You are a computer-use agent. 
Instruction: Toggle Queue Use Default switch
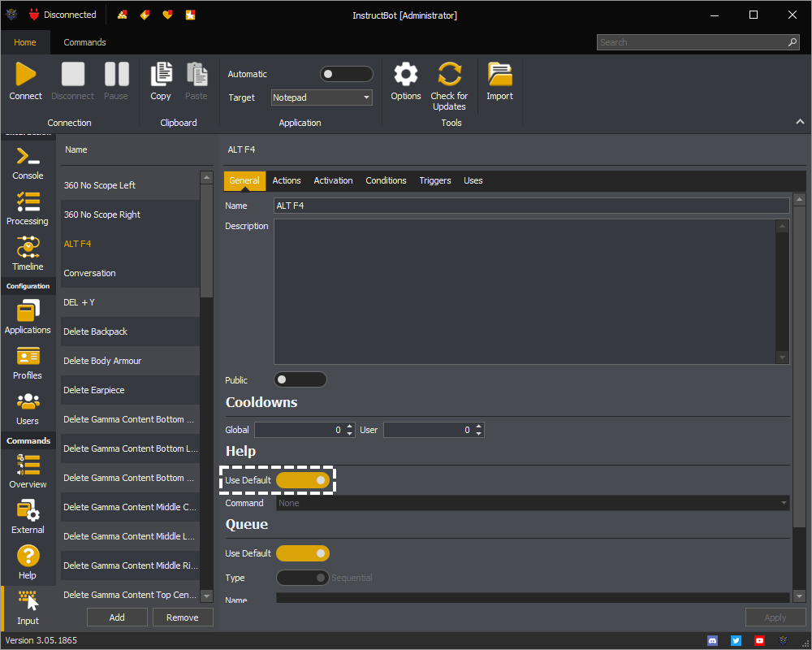tap(303, 553)
